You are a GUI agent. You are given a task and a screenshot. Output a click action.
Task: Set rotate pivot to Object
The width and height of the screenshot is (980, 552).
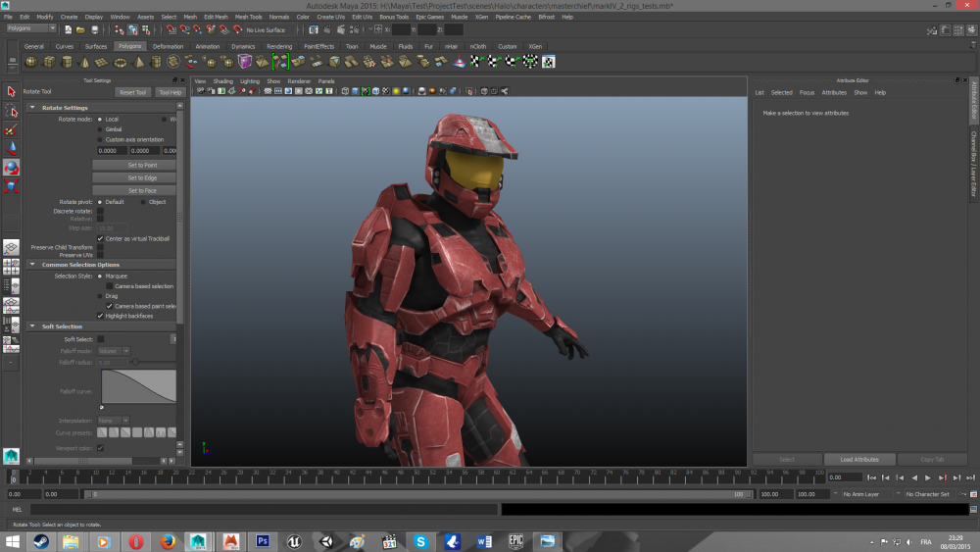(x=143, y=202)
